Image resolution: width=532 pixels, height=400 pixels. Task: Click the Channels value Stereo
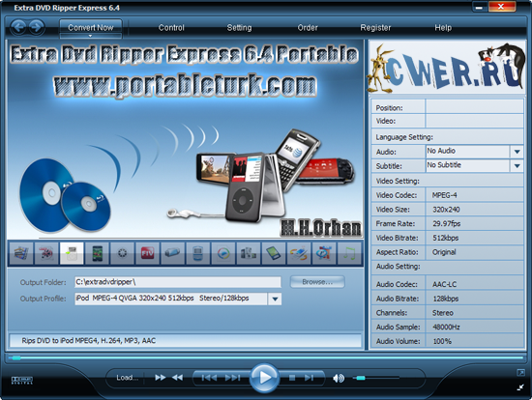443,313
